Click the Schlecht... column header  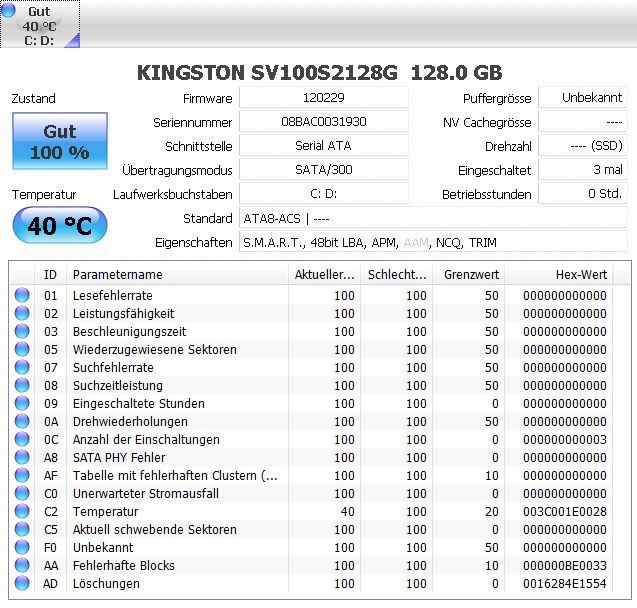(x=396, y=275)
